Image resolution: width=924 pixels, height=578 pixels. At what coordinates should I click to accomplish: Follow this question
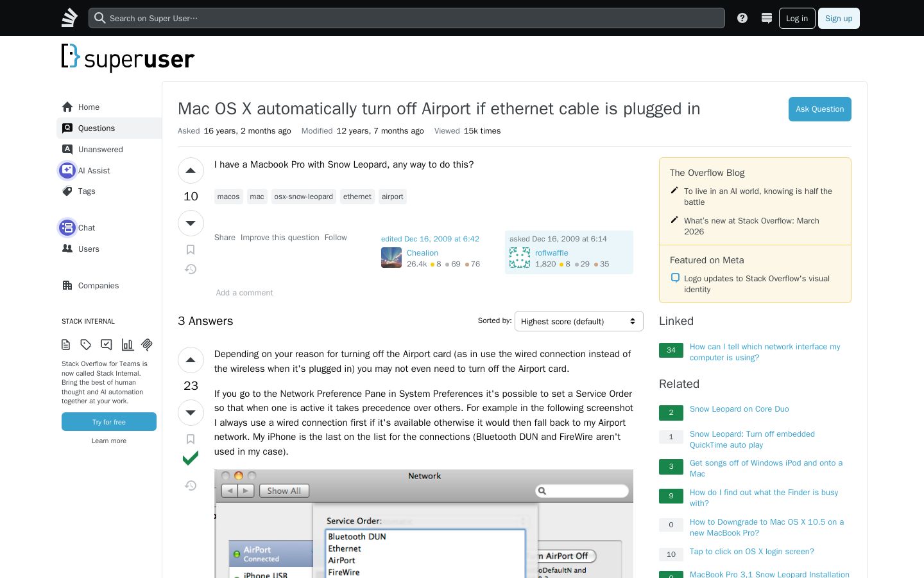pos(336,238)
